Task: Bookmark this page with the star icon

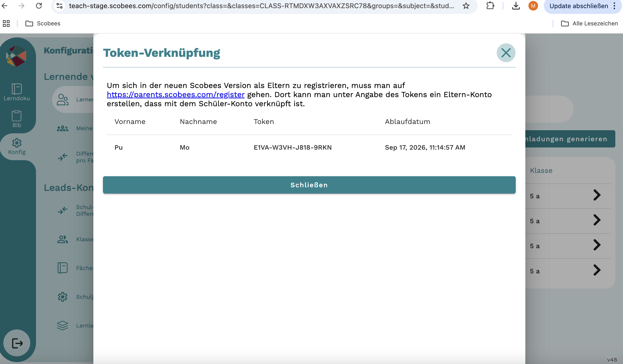Action: click(466, 6)
